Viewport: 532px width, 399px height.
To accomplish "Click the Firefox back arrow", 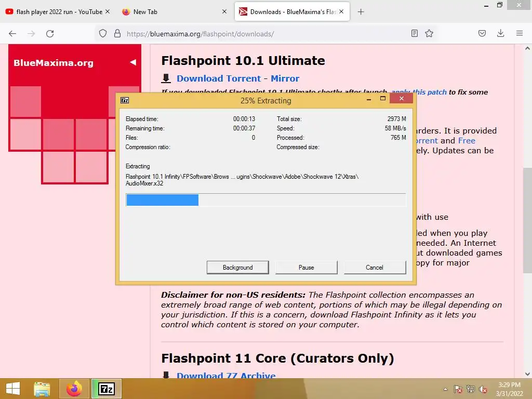I will pyautogui.click(x=12, y=34).
